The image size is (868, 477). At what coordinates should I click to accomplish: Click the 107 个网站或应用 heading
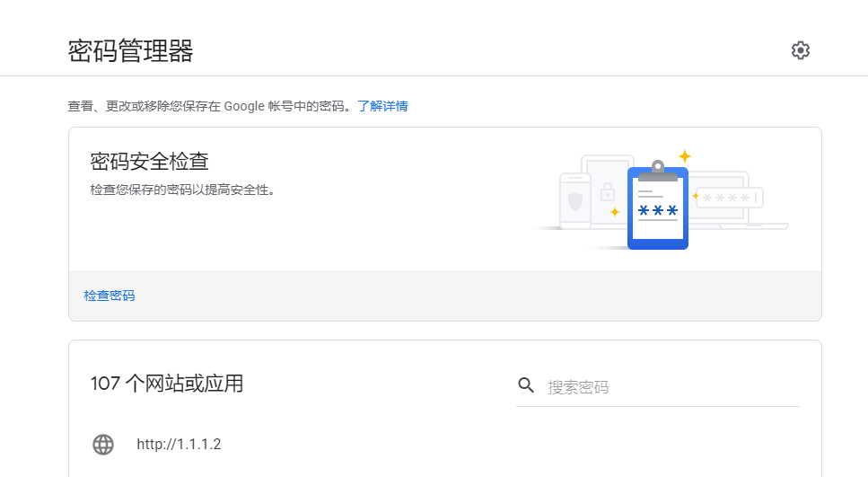(167, 384)
